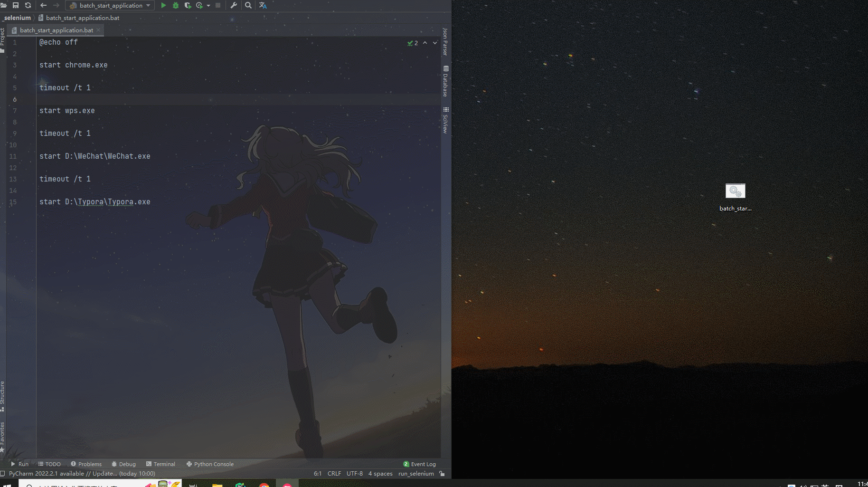Click the tool window quick-access icon in status bar
Viewport: 868px width, 487px height.
(x=3, y=474)
